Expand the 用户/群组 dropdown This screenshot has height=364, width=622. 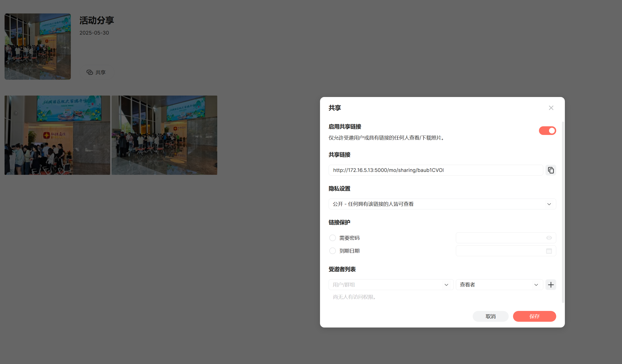coord(391,285)
